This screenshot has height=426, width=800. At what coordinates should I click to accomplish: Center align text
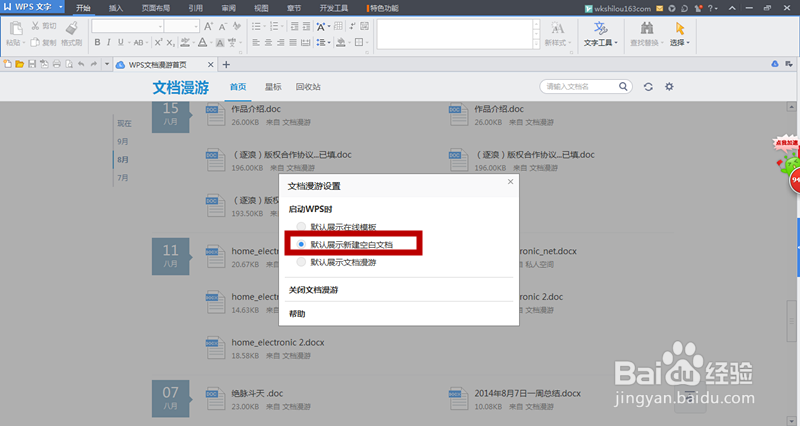pyautogui.click(x=268, y=42)
